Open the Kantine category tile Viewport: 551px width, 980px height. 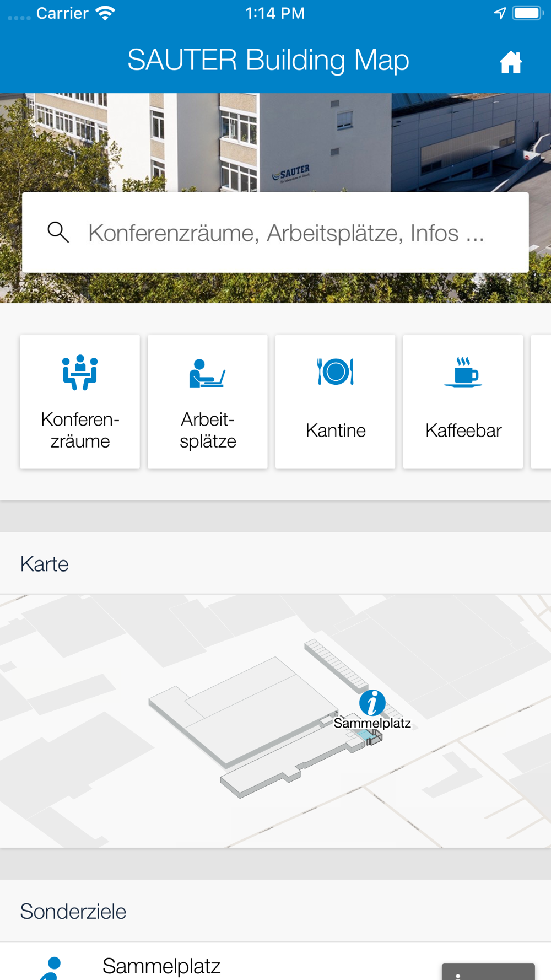click(x=336, y=402)
